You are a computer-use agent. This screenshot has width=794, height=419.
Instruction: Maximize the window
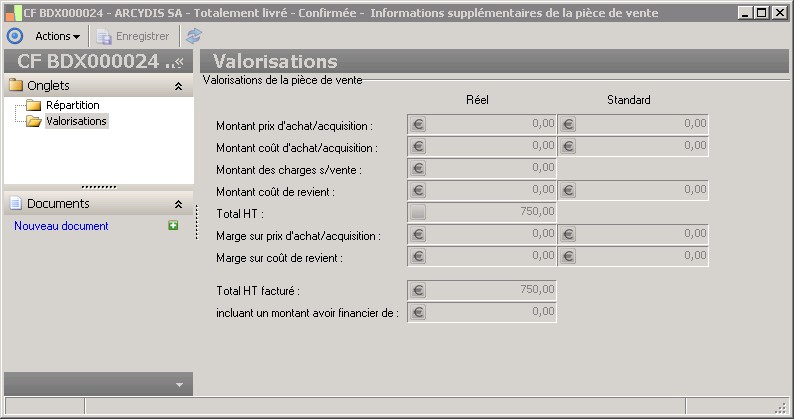coord(761,13)
